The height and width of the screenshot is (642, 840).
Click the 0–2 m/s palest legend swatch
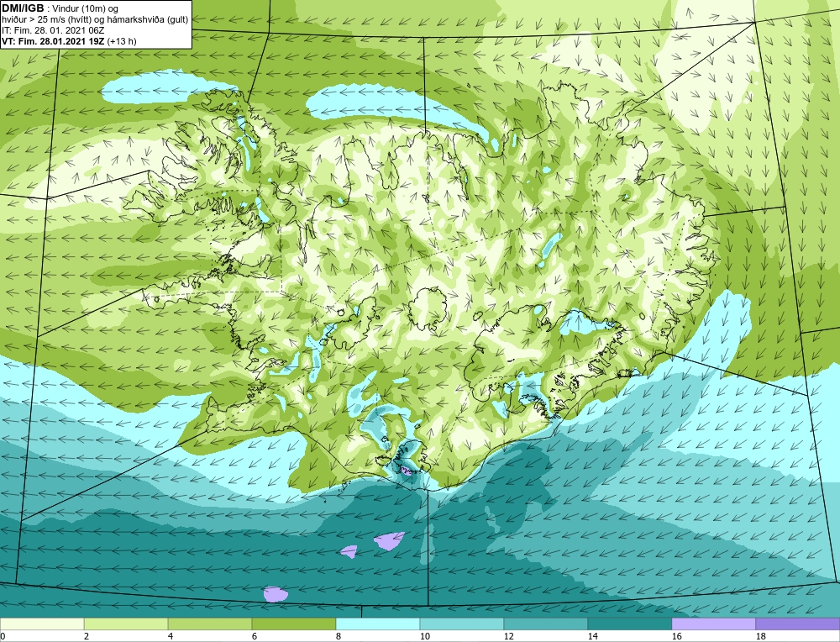coord(42,624)
